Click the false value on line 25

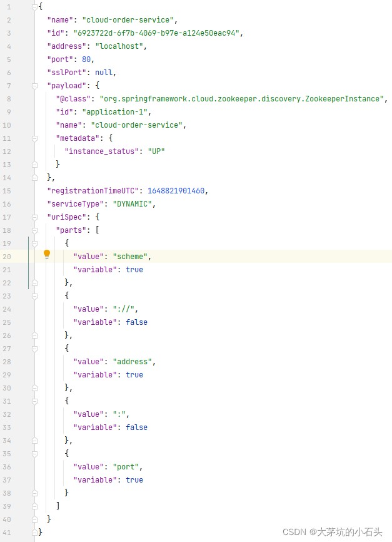point(136,322)
